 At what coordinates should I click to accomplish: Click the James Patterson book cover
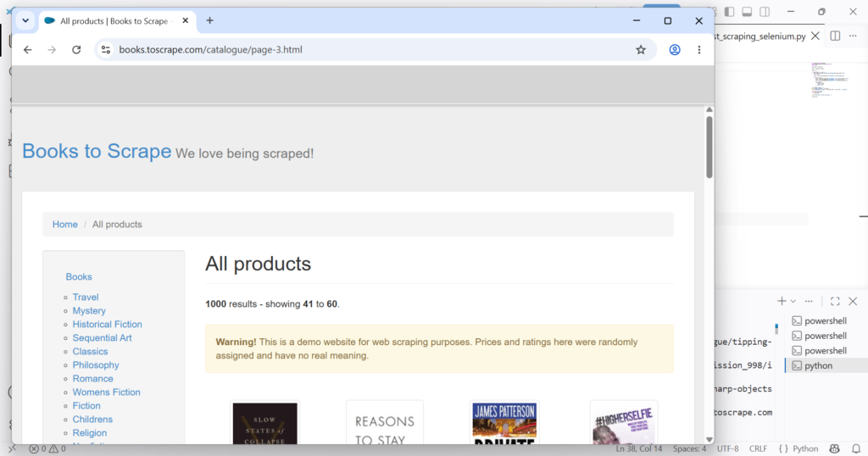(x=504, y=423)
